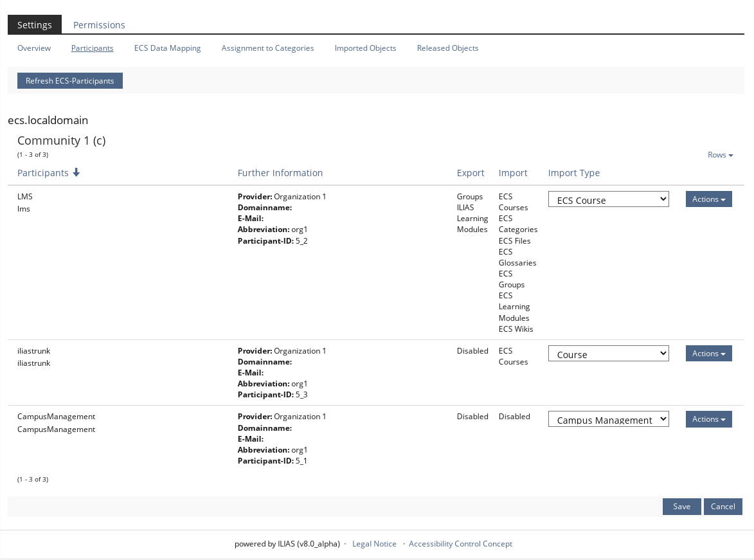Select the Settings tab
754x560 pixels.
click(35, 25)
